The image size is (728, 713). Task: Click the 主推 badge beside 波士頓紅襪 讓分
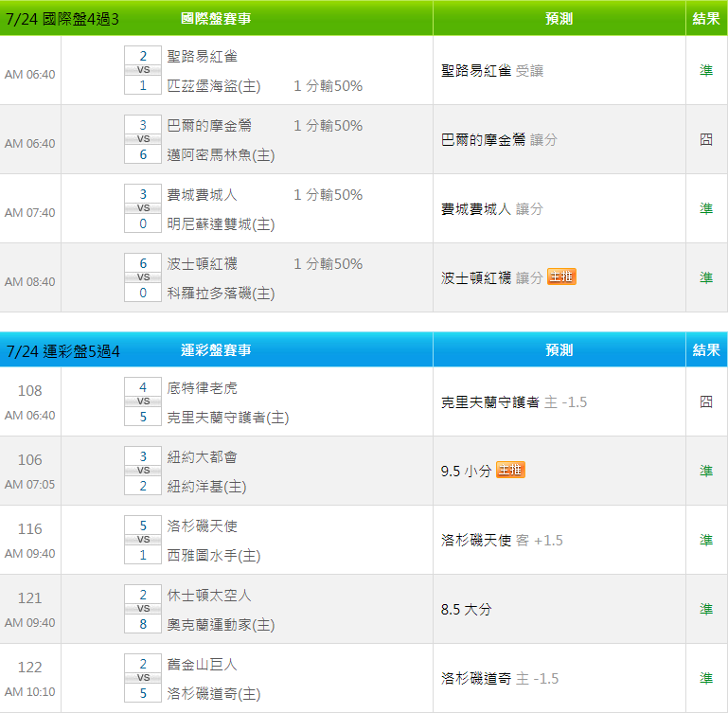(x=561, y=276)
